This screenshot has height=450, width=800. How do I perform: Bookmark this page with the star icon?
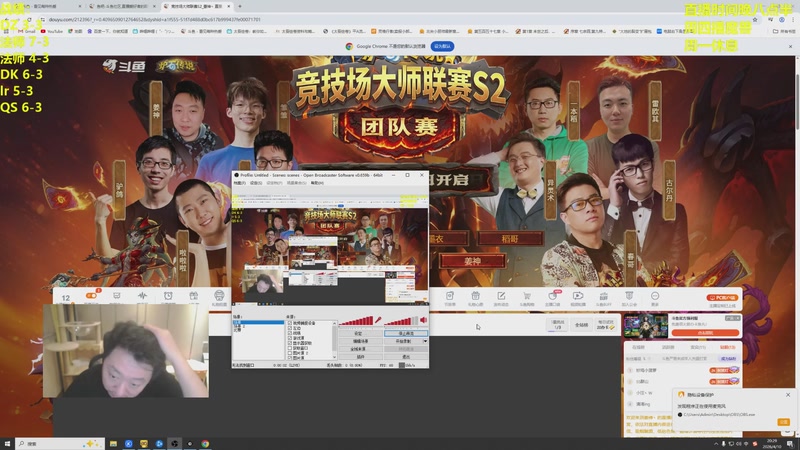[755, 19]
